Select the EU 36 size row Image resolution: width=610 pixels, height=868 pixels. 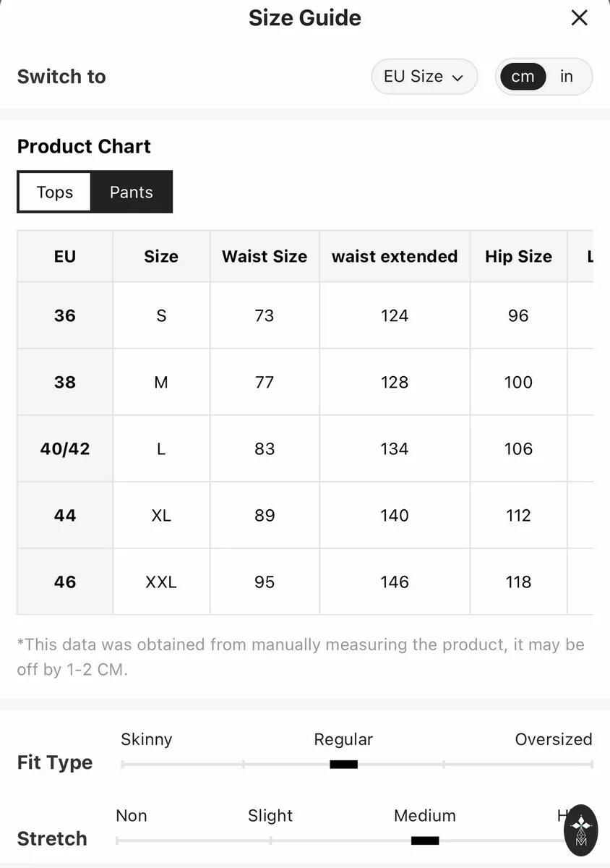click(305, 315)
